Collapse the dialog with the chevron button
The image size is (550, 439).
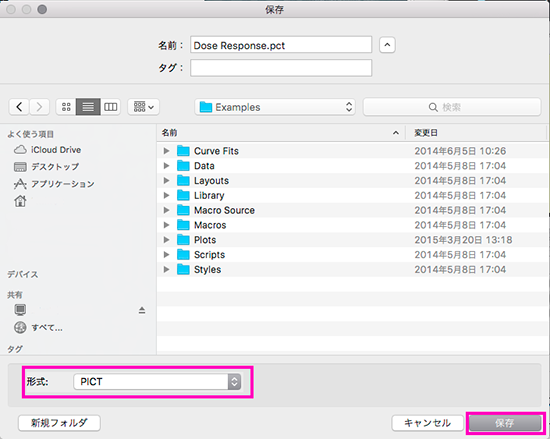click(x=387, y=45)
